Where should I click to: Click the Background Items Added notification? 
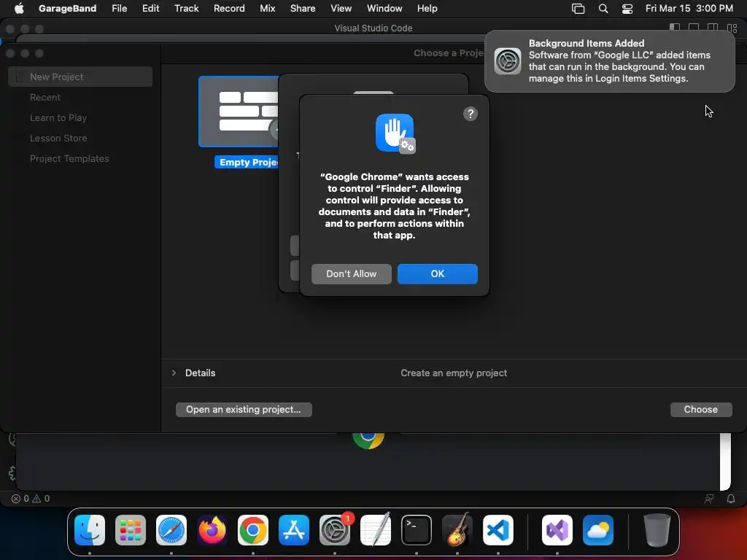click(x=609, y=61)
